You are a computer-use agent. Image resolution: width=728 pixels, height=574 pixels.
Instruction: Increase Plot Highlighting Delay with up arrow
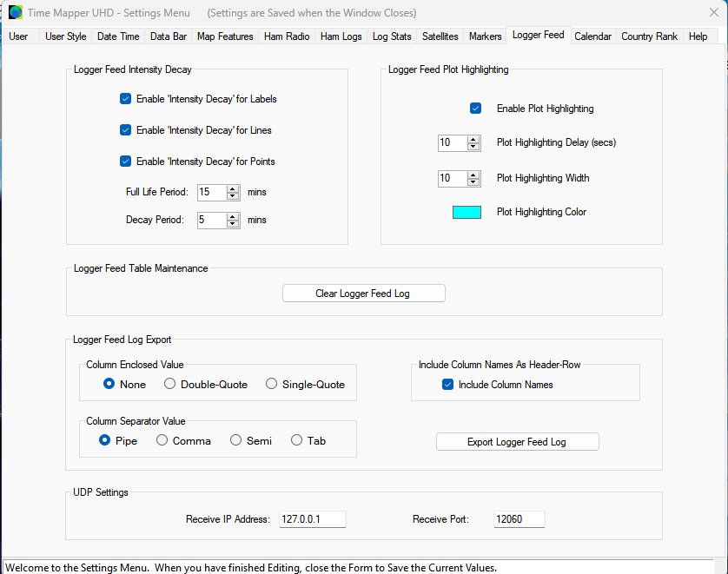pyautogui.click(x=473, y=139)
